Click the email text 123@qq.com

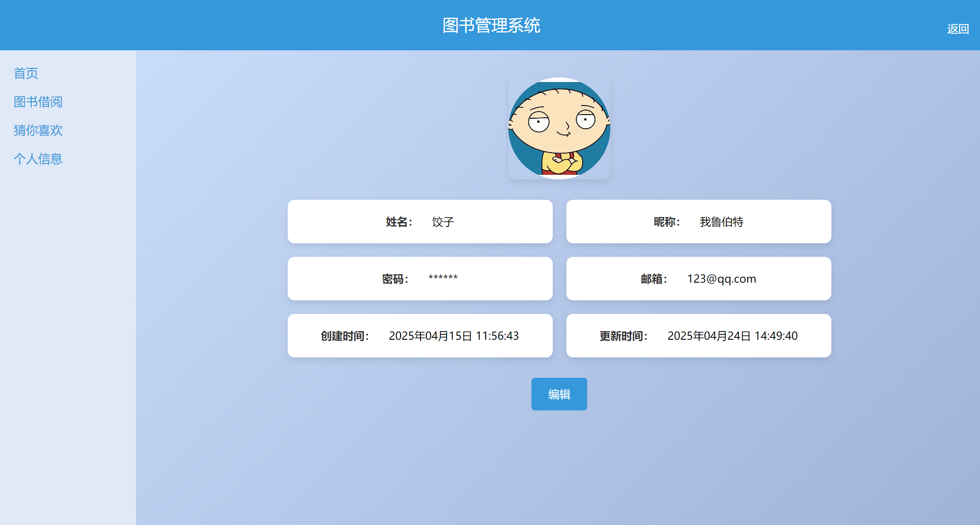(x=721, y=279)
